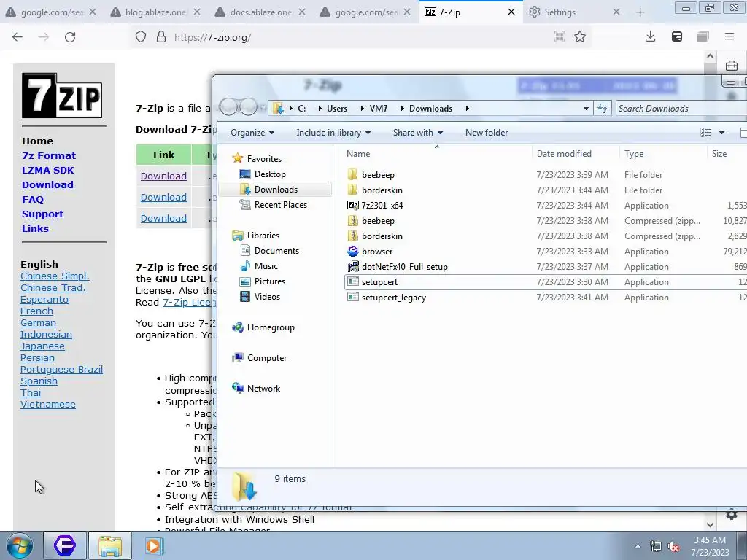The width and height of the screenshot is (747, 560).
Task: Open view options dropdown arrow
Action: pos(721,133)
